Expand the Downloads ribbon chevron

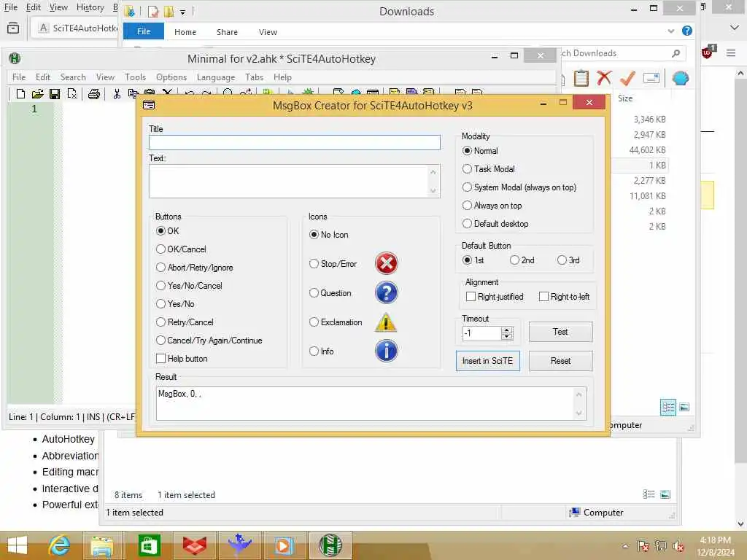click(x=671, y=31)
